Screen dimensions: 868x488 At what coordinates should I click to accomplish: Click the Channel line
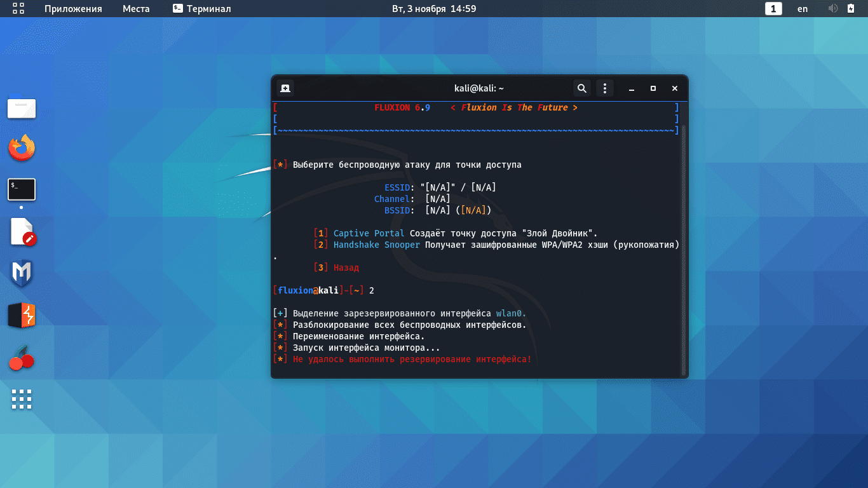412,199
